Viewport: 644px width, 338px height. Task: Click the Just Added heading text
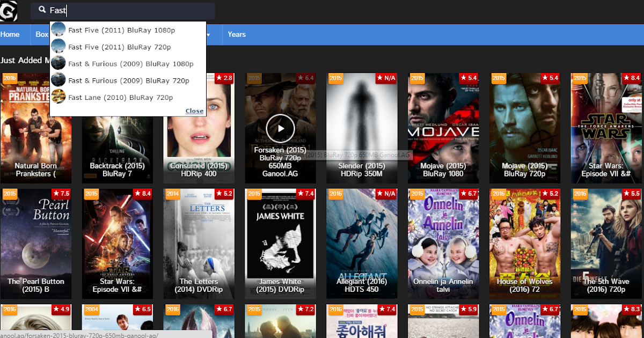tap(25, 60)
